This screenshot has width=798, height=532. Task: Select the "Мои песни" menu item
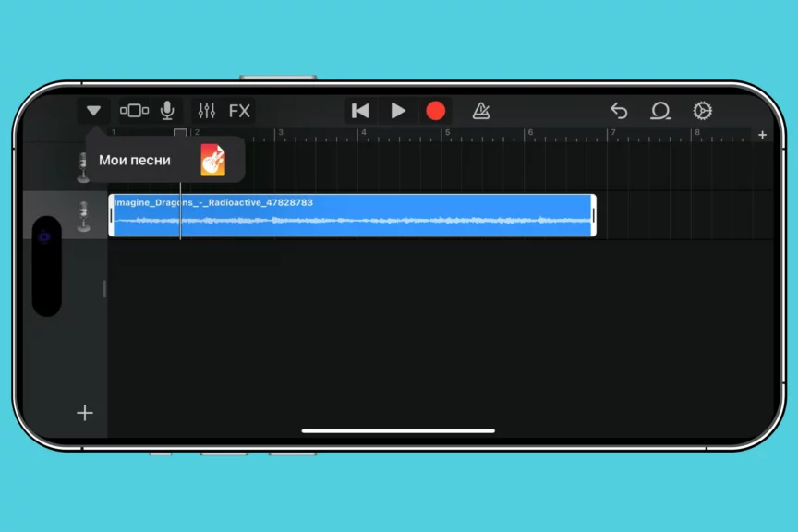pyautogui.click(x=135, y=160)
